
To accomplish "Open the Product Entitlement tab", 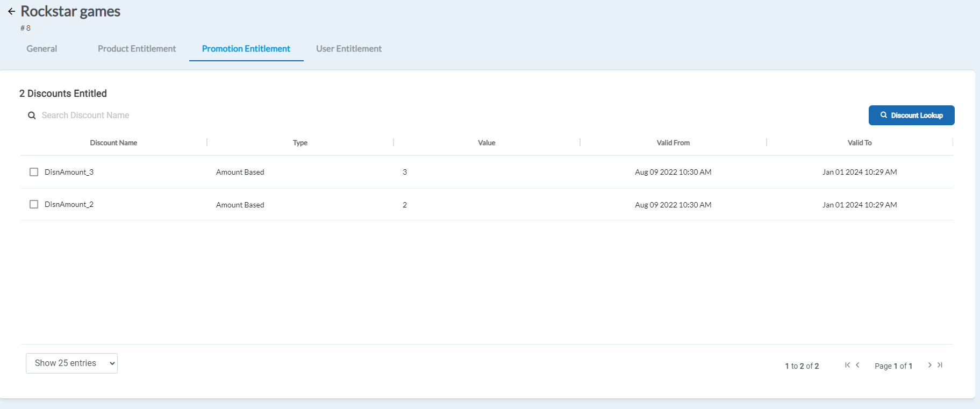I will pos(137,49).
